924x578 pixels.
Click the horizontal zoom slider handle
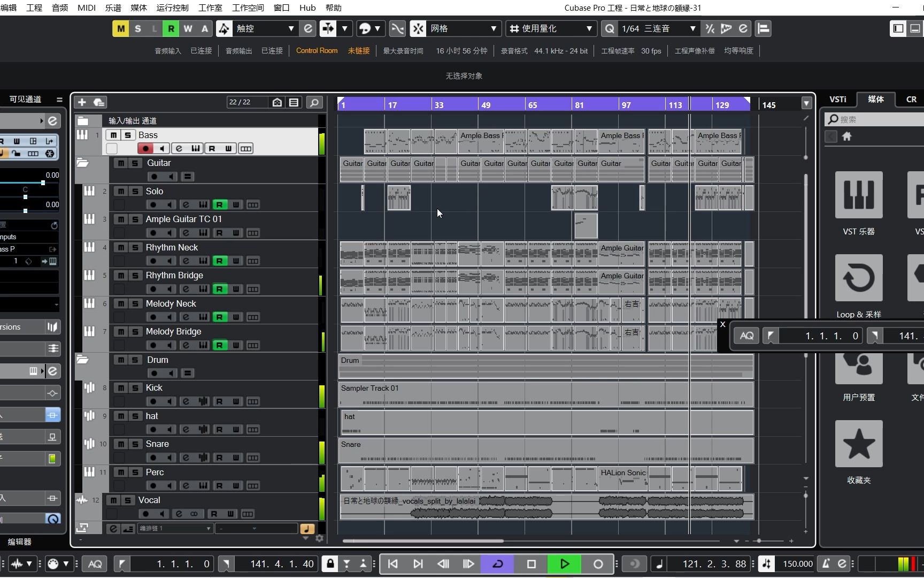(x=759, y=541)
